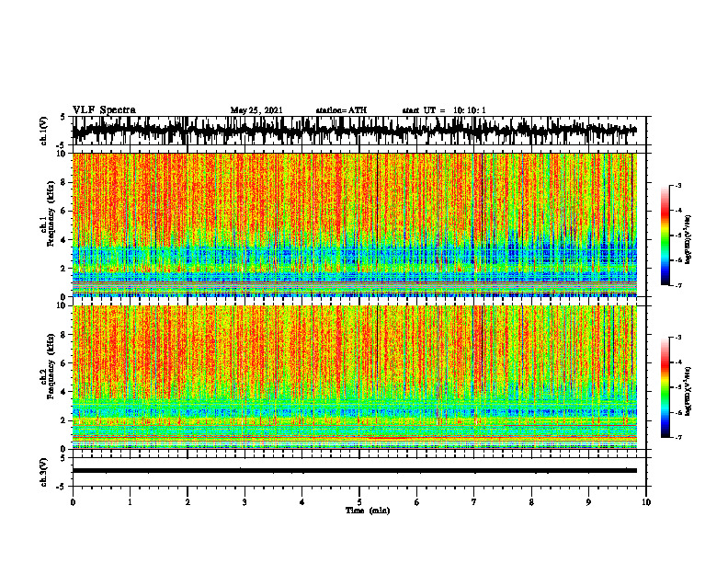Click ch.2 frequency tick label '4'
Screen dimensions: 728x563
pyautogui.click(x=64, y=392)
